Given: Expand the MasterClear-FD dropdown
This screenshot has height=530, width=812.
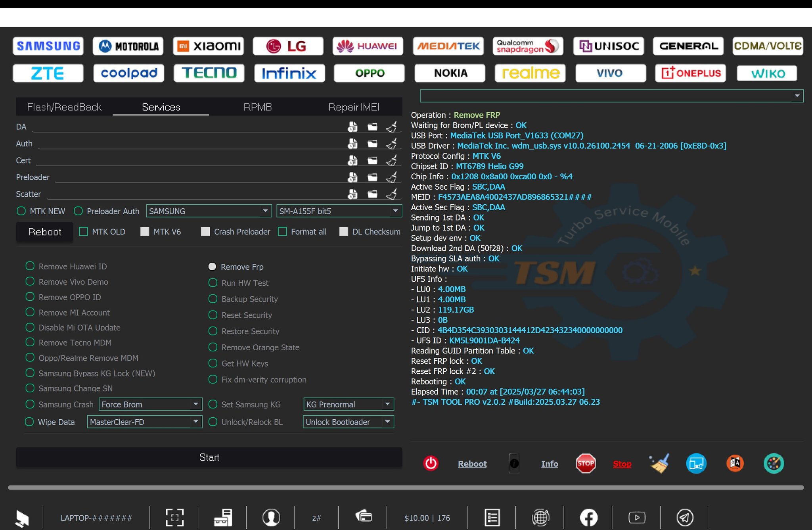Looking at the screenshot, I should click(145, 422).
